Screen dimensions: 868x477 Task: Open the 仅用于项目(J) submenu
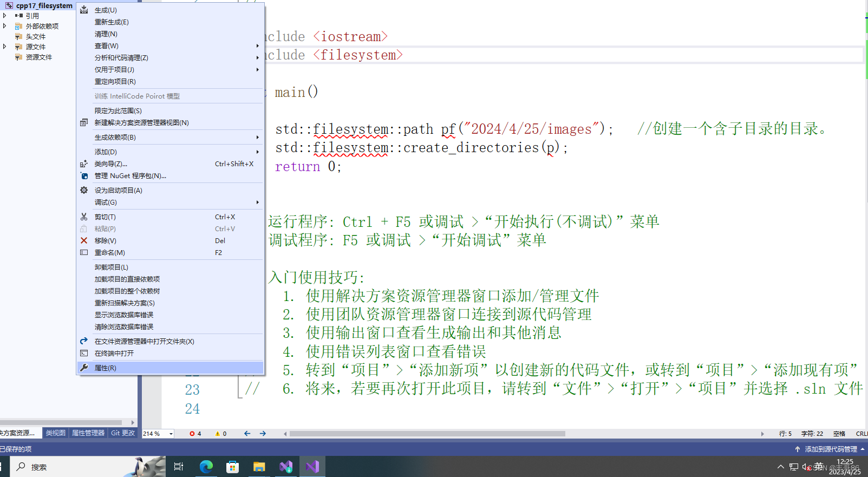(171, 69)
